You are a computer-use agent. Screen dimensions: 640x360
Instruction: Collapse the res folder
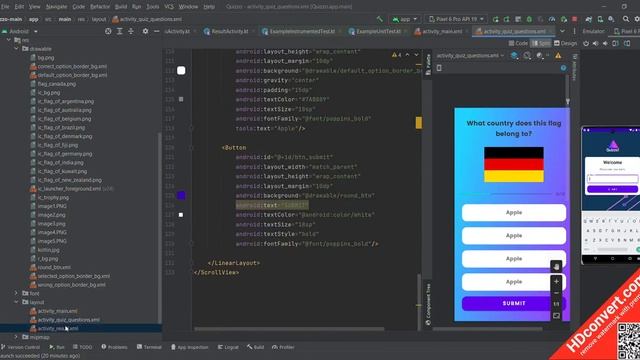pos(9,40)
